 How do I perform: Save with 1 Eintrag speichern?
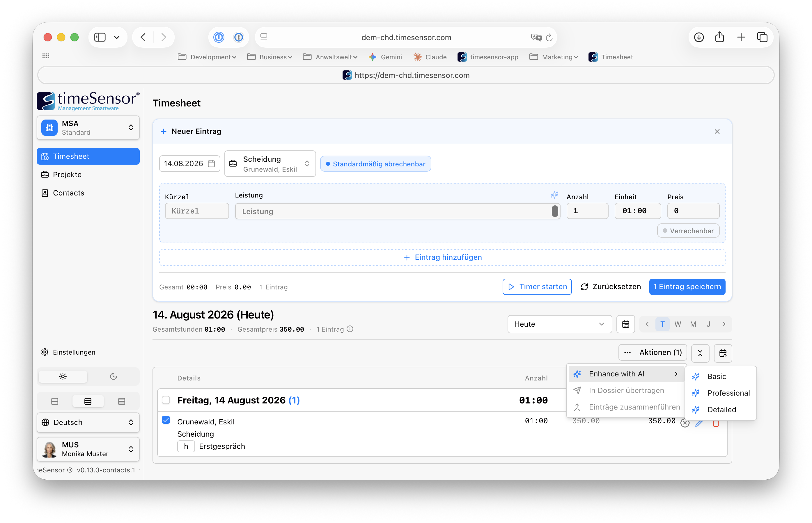(687, 287)
